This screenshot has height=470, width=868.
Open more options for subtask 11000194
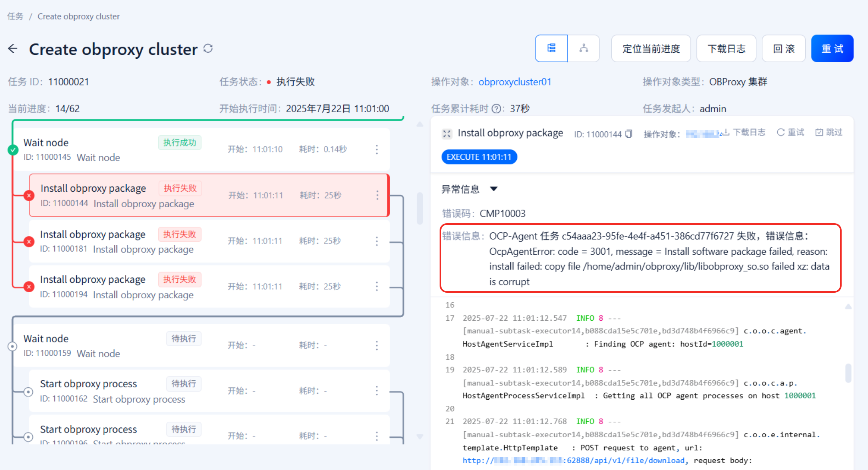coord(377,286)
